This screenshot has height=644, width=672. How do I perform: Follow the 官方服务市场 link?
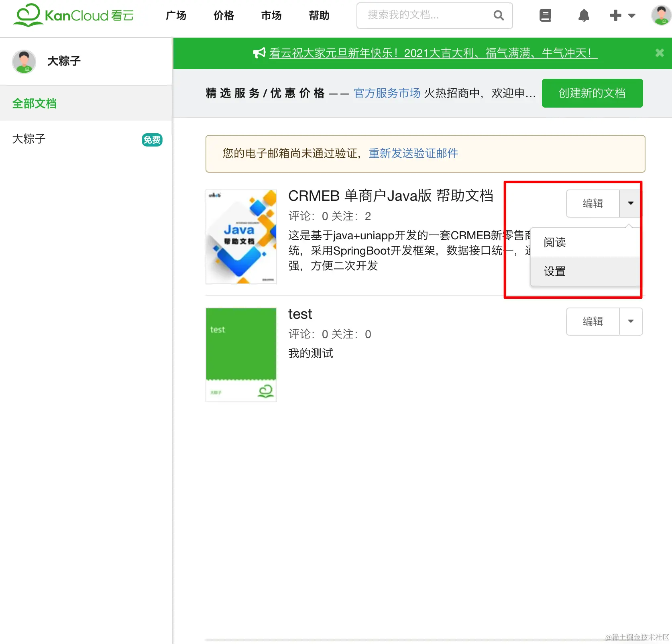tap(387, 93)
